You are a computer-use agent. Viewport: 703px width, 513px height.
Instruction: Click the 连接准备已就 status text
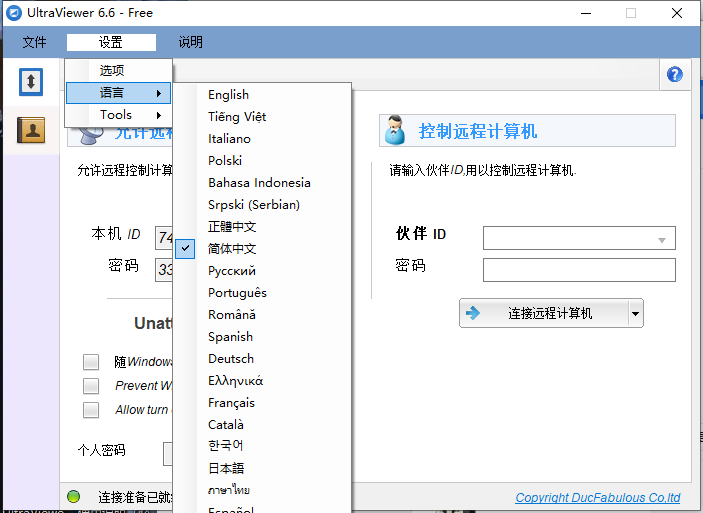click(x=135, y=497)
